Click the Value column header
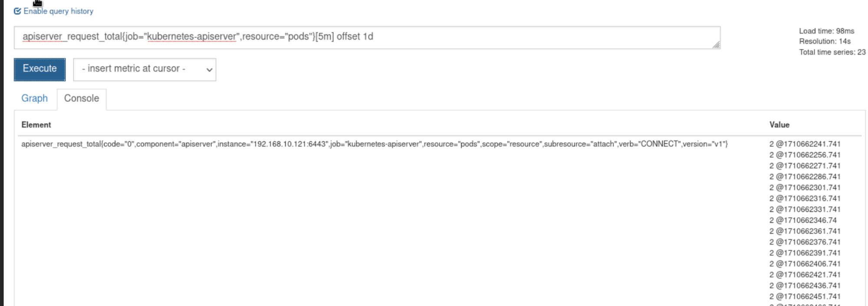868x306 pixels. (x=779, y=125)
